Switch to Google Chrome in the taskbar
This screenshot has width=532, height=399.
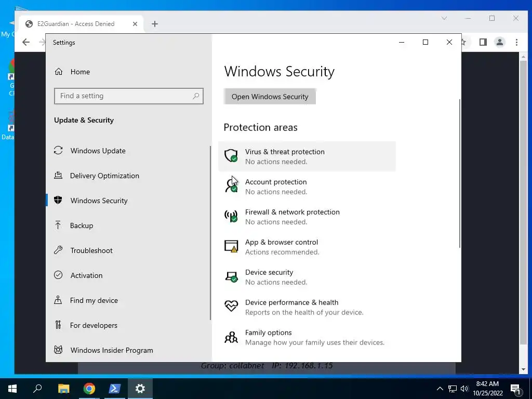[89, 389]
